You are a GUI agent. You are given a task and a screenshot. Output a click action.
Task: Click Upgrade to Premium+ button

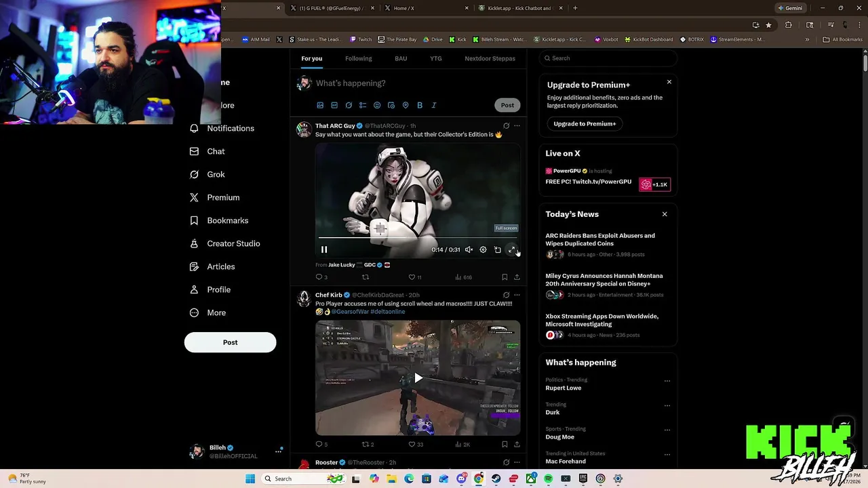pyautogui.click(x=585, y=123)
